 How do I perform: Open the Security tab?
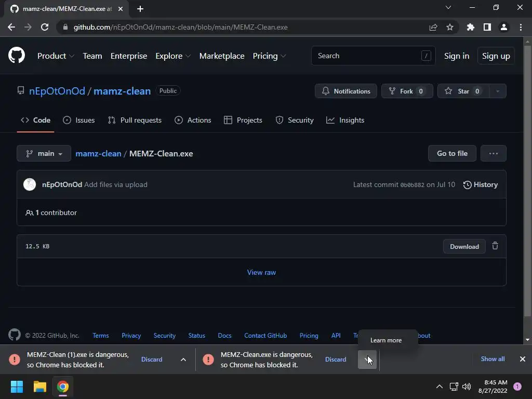coord(295,120)
